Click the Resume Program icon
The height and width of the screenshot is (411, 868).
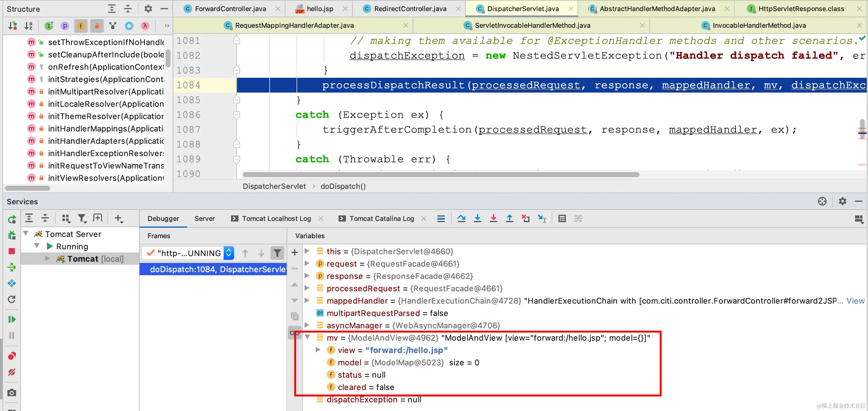pos(11,319)
